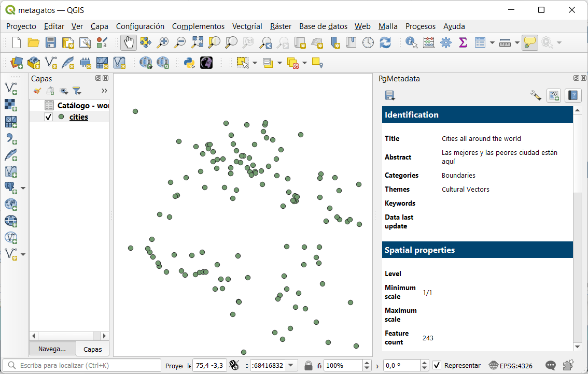The height and width of the screenshot is (374, 588).
Task: Activate the Zoom In tool
Action: [163, 42]
